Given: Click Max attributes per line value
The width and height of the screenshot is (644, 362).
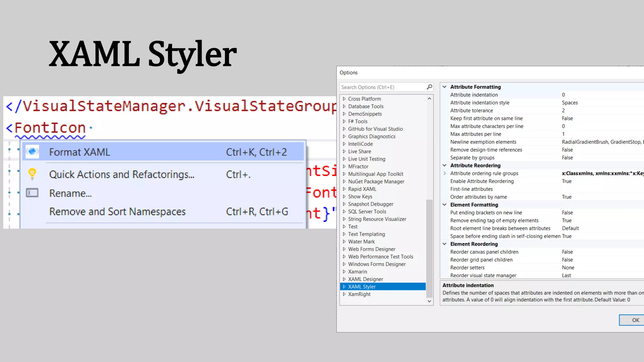Looking at the screenshot, I should (x=563, y=134).
